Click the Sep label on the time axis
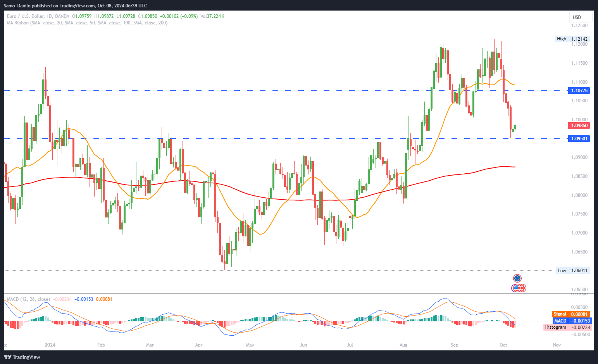Screen dimensions: 598x364 click(455, 345)
